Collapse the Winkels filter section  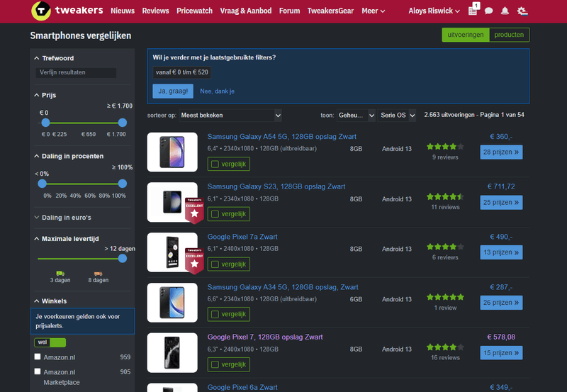(x=50, y=301)
